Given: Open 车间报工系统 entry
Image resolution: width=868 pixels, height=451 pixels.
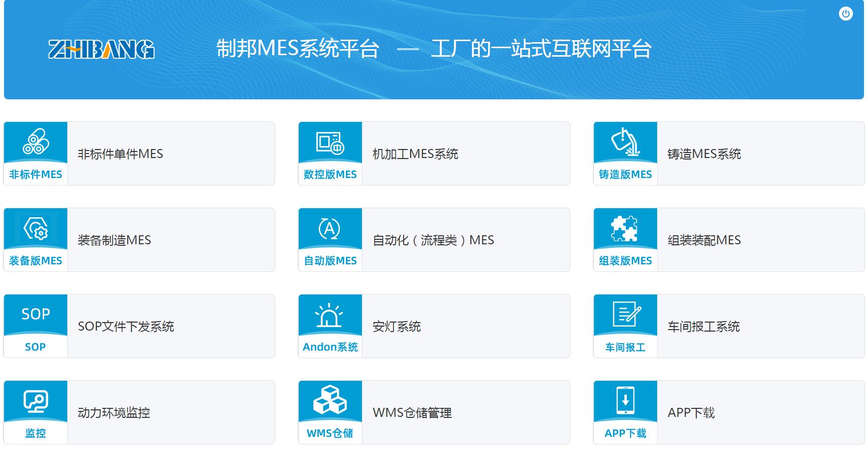Looking at the screenshot, I should (x=703, y=327).
